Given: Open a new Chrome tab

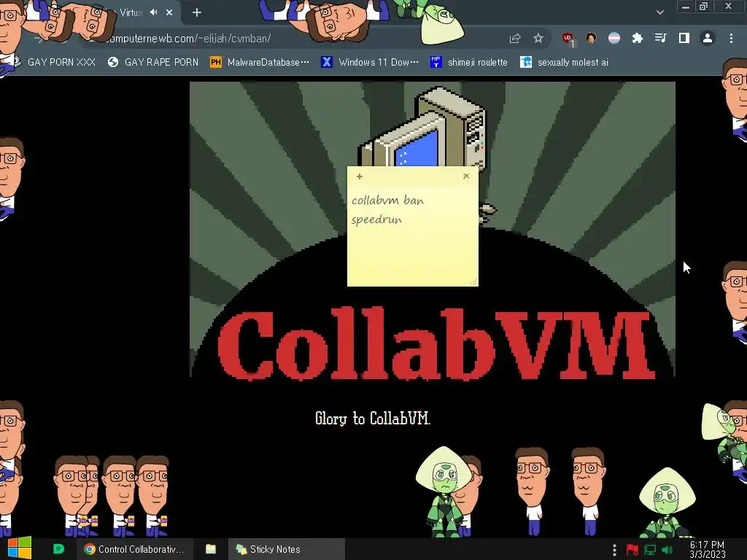Looking at the screenshot, I should point(197,13).
